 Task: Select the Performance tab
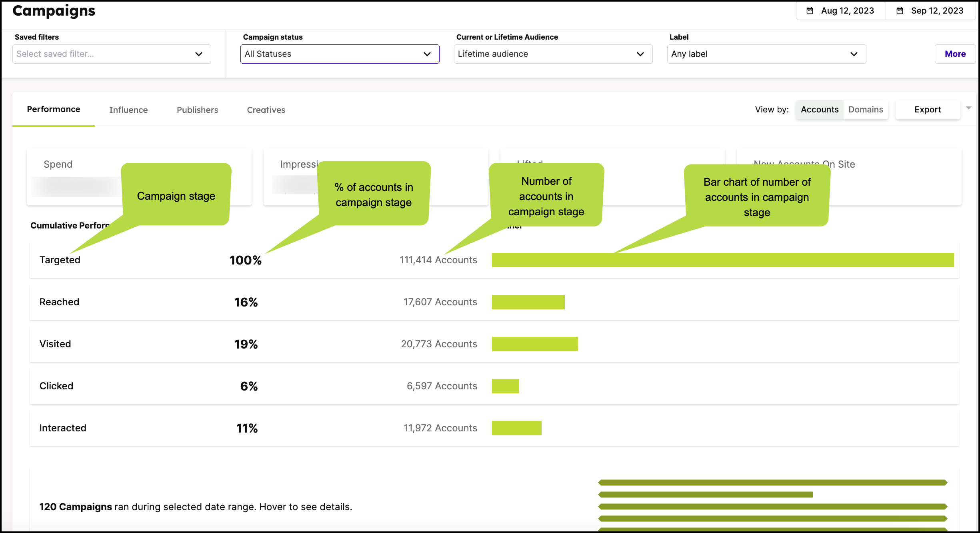[x=53, y=109]
